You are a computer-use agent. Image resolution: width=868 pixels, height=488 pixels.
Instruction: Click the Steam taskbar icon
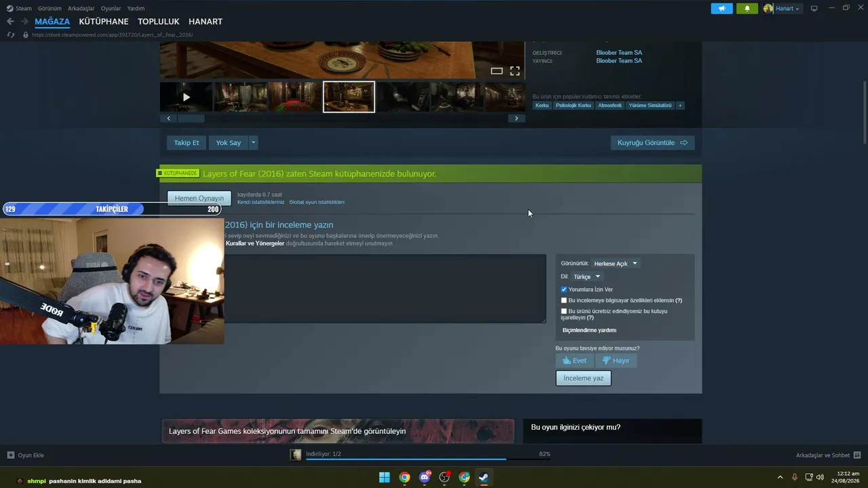tap(484, 477)
